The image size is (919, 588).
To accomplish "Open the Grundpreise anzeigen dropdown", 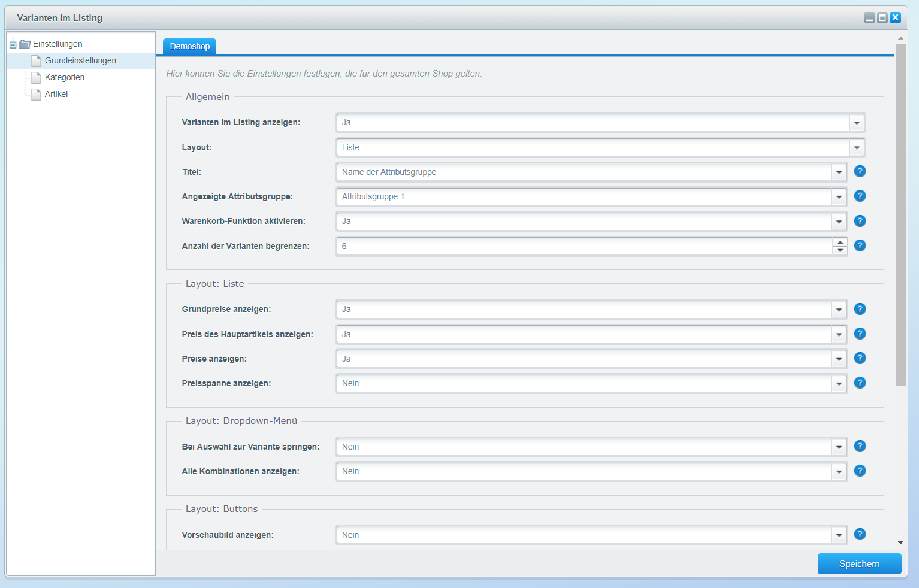I will click(x=839, y=310).
